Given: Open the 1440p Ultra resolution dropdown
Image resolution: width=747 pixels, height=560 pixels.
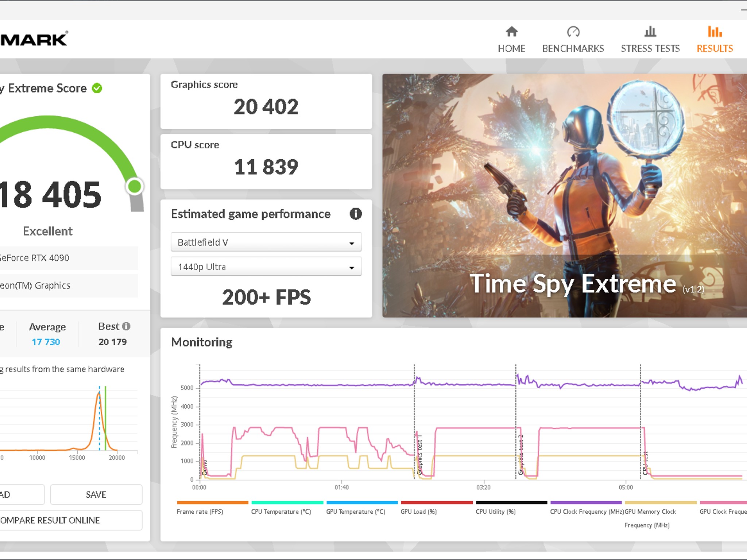Looking at the screenshot, I should pos(266,267).
